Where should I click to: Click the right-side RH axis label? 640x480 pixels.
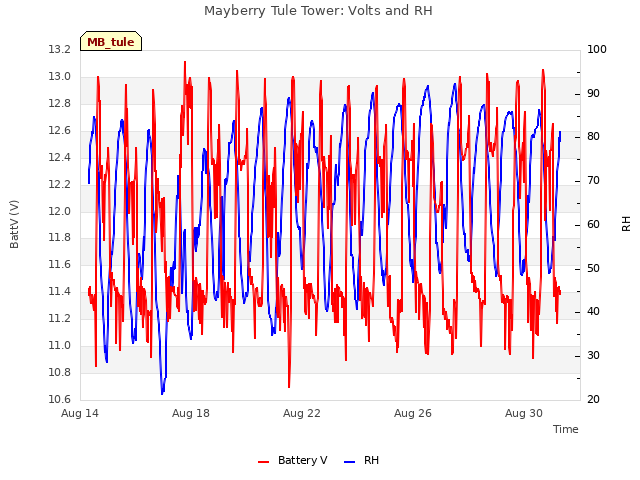(626, 224)
